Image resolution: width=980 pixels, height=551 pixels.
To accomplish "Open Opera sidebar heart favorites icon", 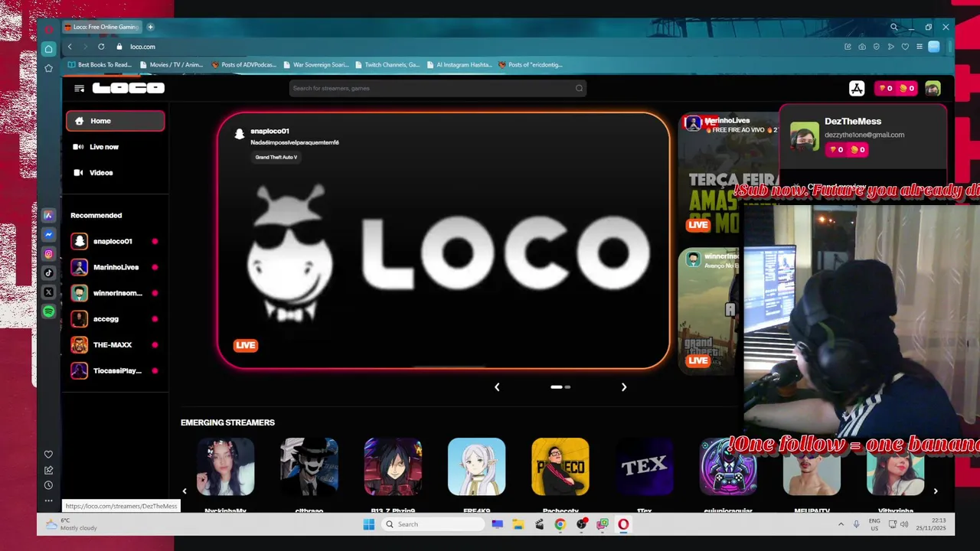I will [48, 455].
